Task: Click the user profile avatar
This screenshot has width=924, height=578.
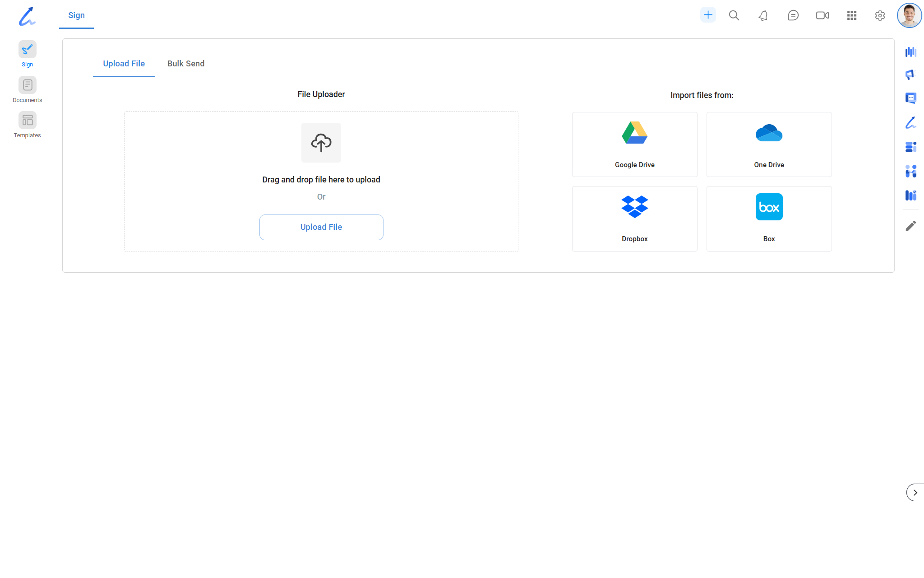Action: click(909, 15)
